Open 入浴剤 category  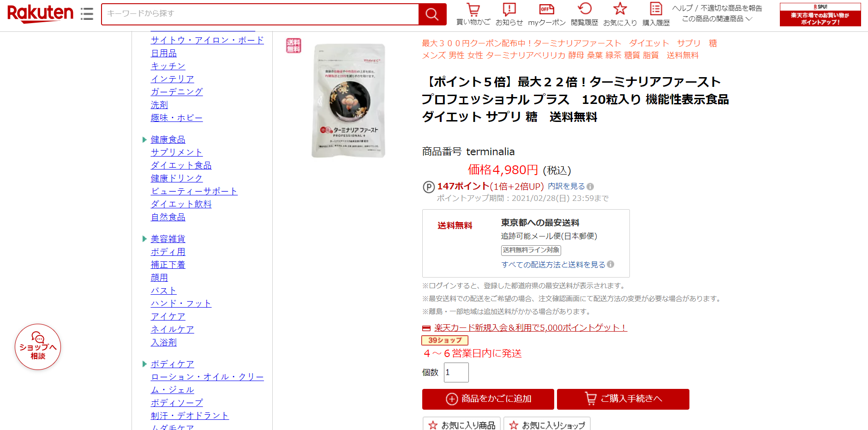pos(164,342)
